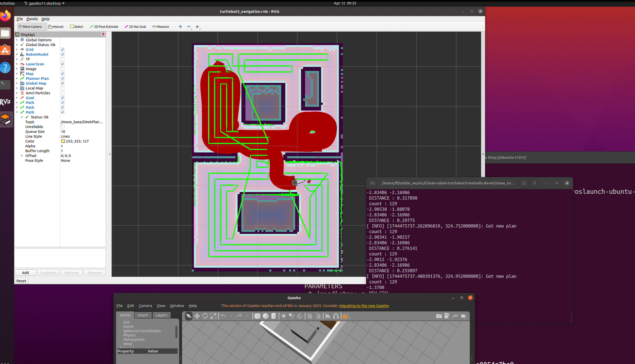Screen dimensions: 635x364
Task: Switch to the Insert tab in Gazebo
Action: pos(142,315)
